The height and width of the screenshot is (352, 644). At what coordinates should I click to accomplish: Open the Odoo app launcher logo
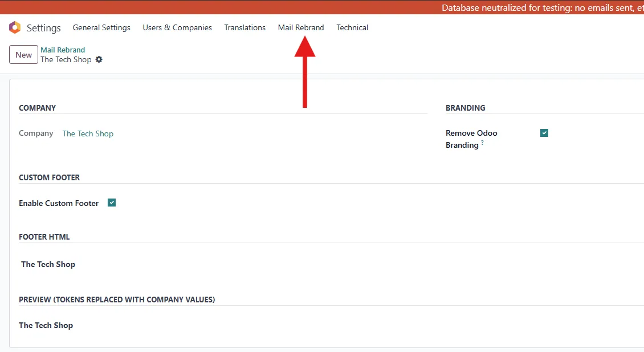15,27
